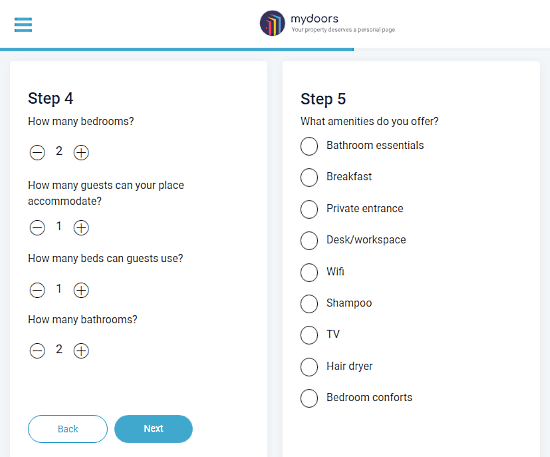Decrease the number of bathrooms
Viewport: 550px width, 457px height.
[x=37, y=351]
